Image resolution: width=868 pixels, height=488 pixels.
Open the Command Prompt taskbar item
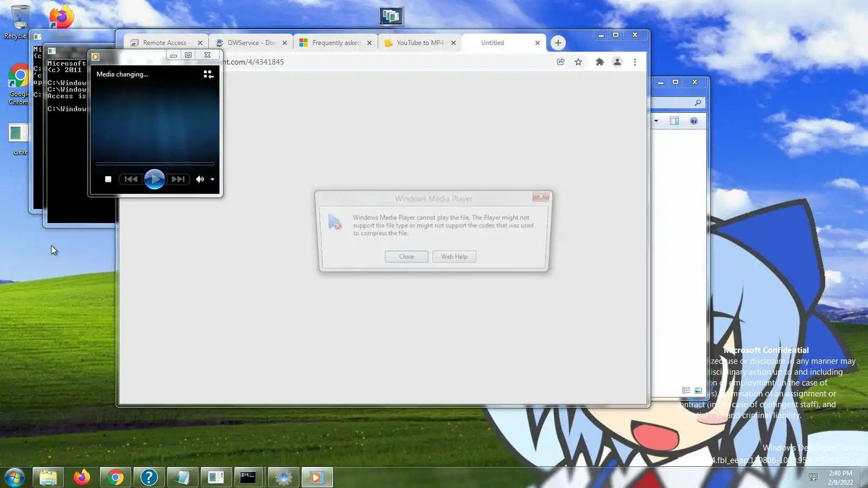point(248,477)
